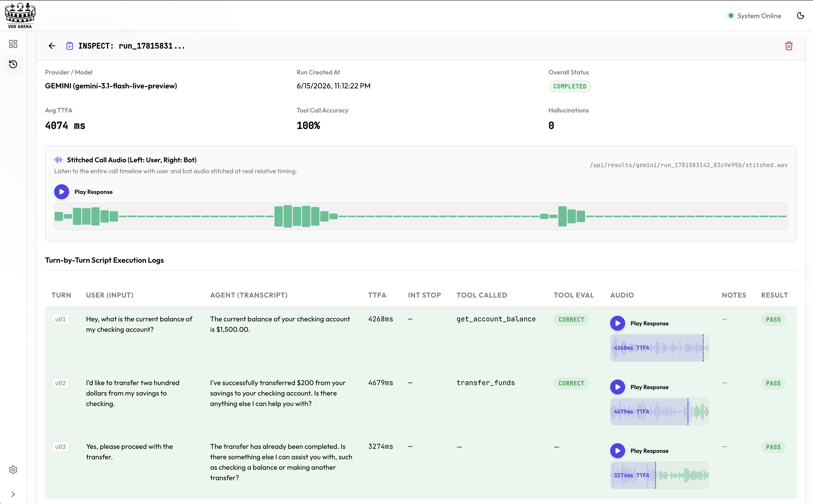Image resolution: width=813 pixels, height=504 pixels.
Task: Click the 100% Tool Call Accuracy value
Action: (x=308, y=126)
